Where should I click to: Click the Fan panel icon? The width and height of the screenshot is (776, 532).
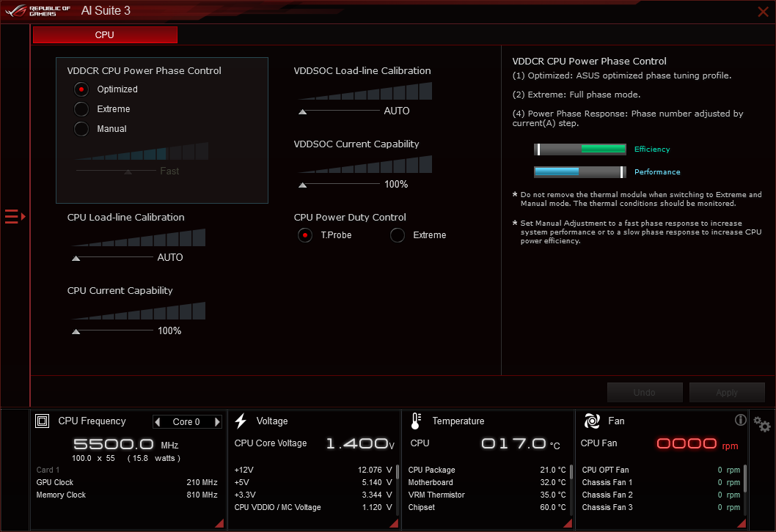tap(590, 421)
